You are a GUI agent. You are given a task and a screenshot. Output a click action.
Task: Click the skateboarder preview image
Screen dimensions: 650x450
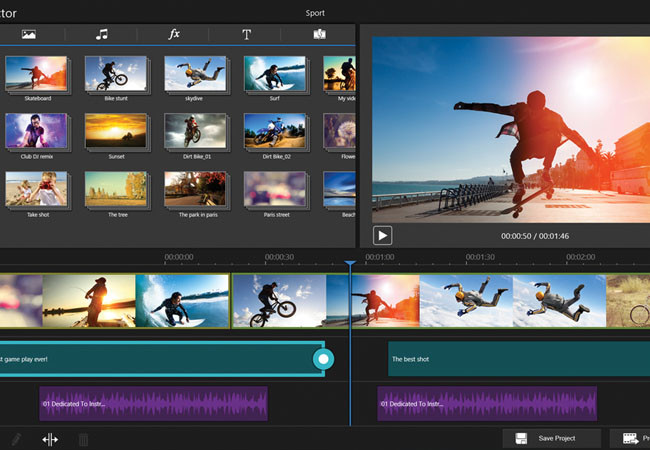[x=511, y=130]
